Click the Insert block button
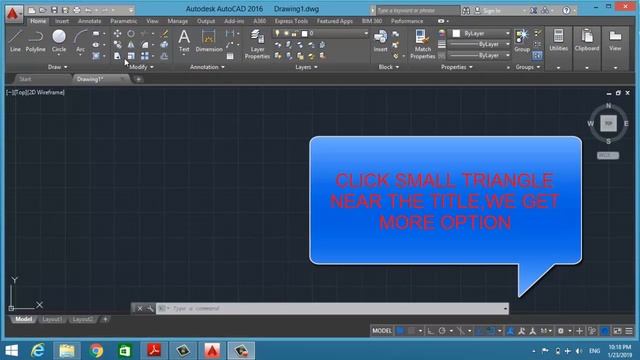The height and width of the screenshot is (360, 640). pyautogui.click(x=380, y=41)
